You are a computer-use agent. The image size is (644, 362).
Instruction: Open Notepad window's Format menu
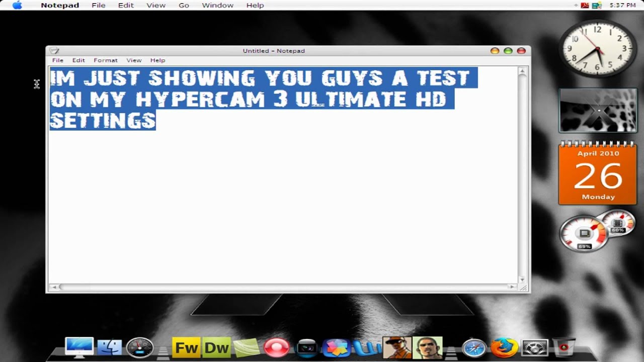pos(106,60)
